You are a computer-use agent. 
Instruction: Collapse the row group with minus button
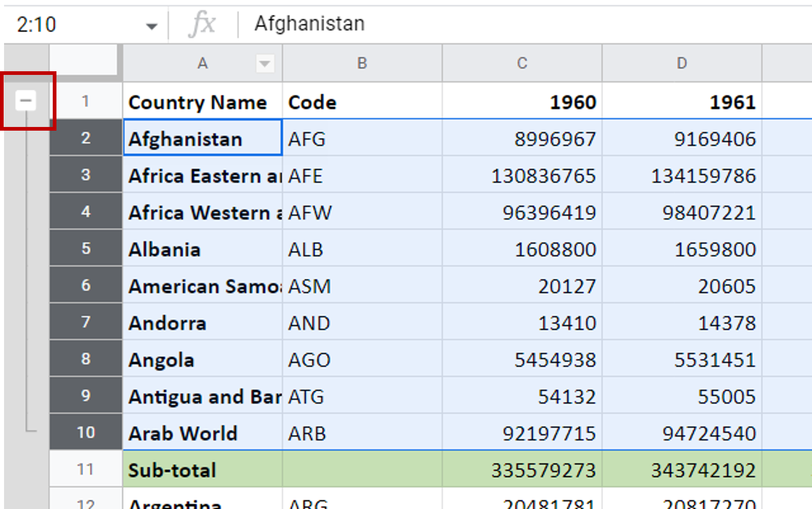pos(26,100)
